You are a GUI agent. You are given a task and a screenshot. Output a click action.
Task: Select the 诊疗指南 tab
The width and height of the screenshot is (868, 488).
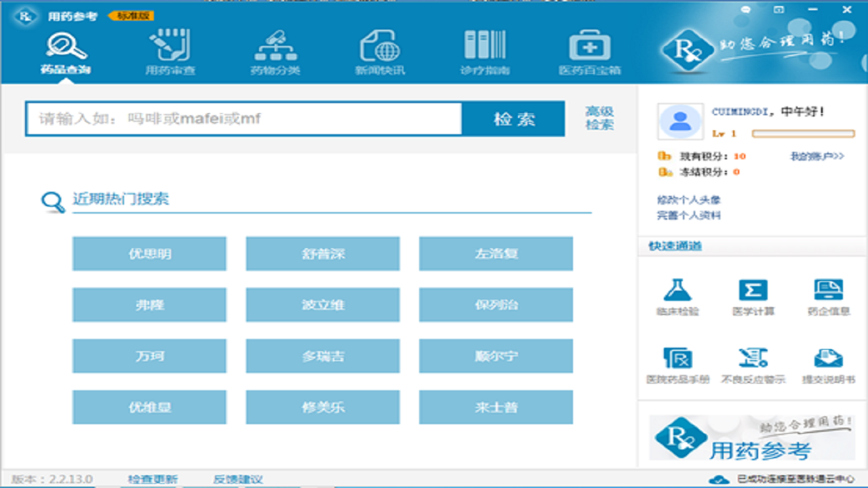[484, 52]
